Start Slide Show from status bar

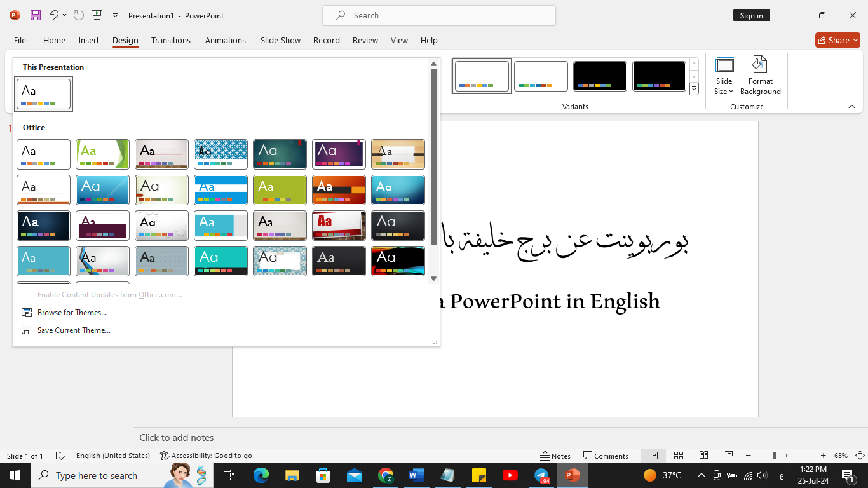pos(729,456)
